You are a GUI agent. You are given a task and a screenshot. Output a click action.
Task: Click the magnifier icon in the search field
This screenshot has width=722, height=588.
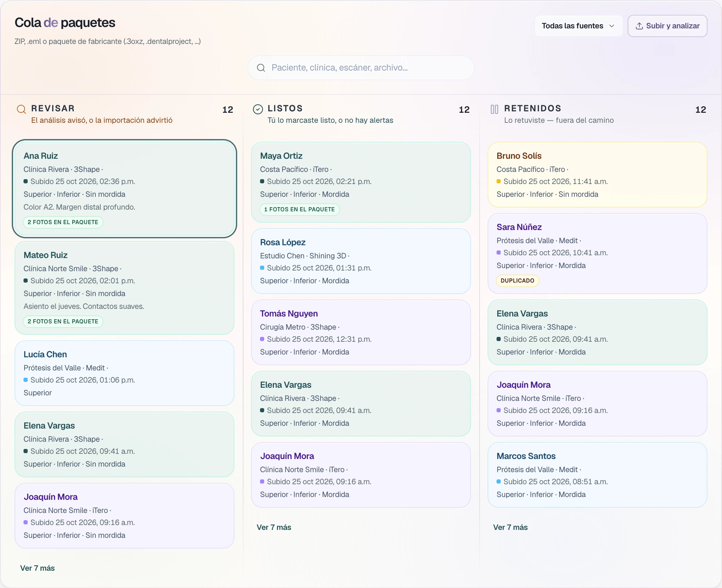(261, 68)
